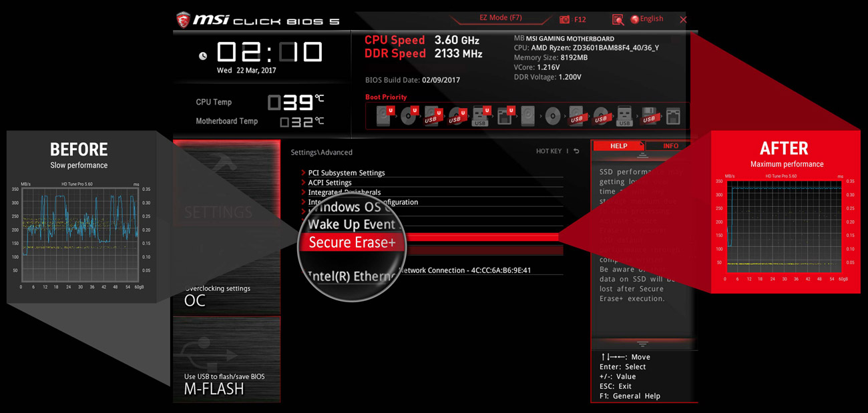Select legacy hard disk boot icon without U badge
The width and height of the screenshot is (868, 413).
click(x=528, y=115)
